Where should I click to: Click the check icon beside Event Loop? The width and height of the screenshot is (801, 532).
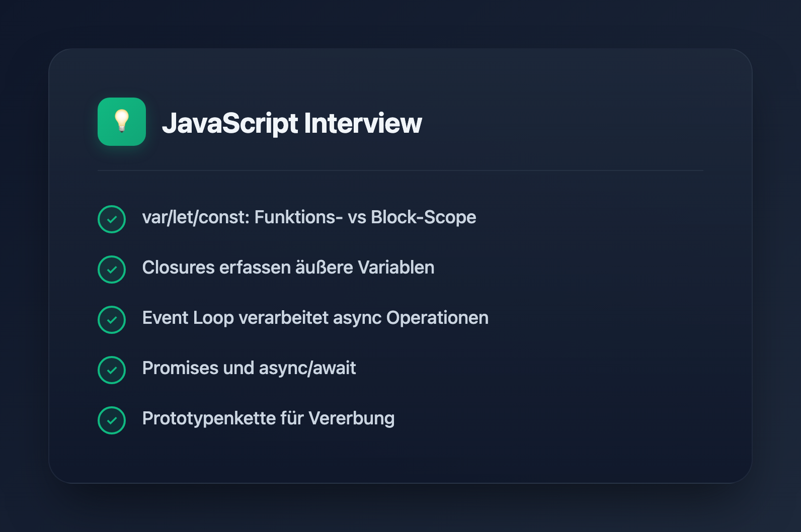(112, 320)
